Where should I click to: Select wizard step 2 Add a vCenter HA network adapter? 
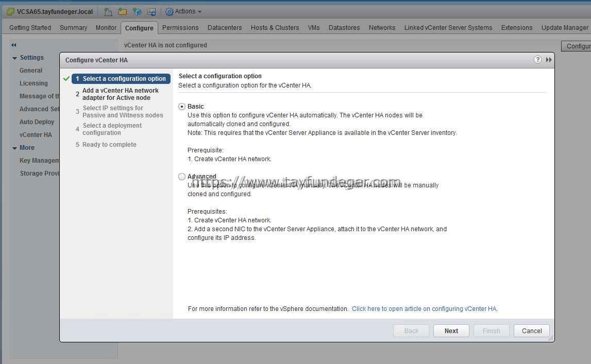click(120, 94)
